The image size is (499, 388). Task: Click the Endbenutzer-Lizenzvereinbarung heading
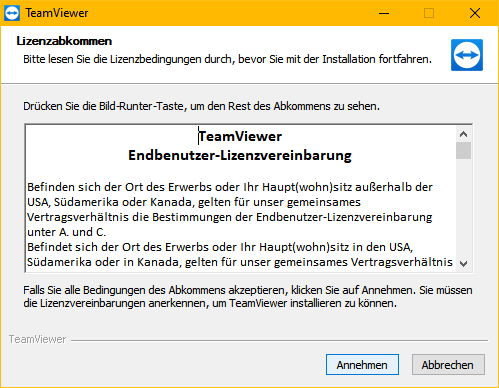[240, 155]
